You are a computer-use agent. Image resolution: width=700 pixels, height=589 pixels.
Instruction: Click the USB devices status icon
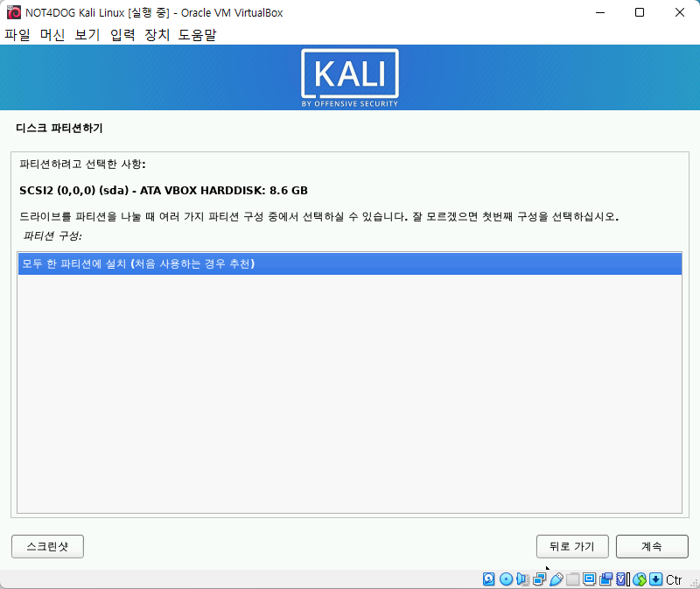click(x=556, y=579)
